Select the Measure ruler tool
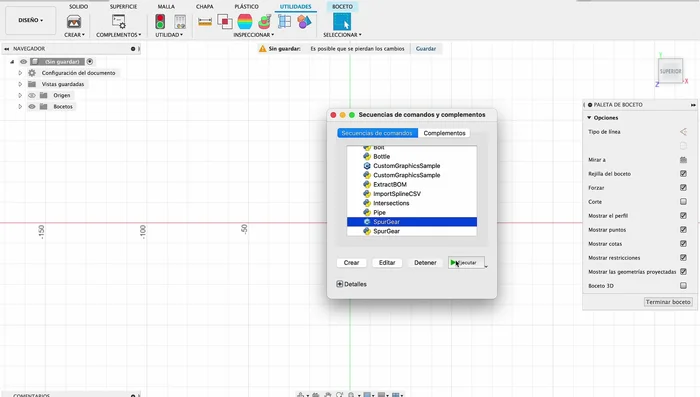Viewport: 700px width, 397px height. [205, 21]
